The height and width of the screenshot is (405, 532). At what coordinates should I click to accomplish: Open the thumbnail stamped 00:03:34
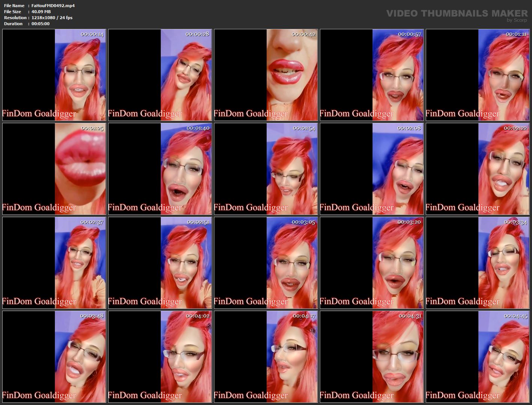point(478,263)
